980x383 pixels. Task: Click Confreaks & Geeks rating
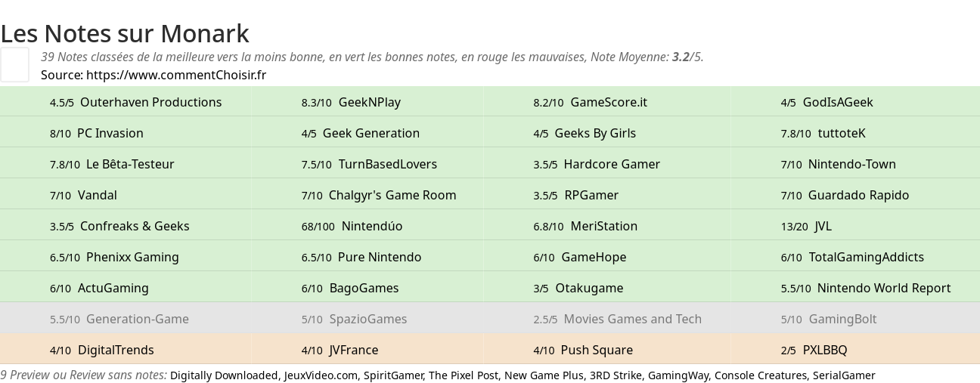coord(119,226)
